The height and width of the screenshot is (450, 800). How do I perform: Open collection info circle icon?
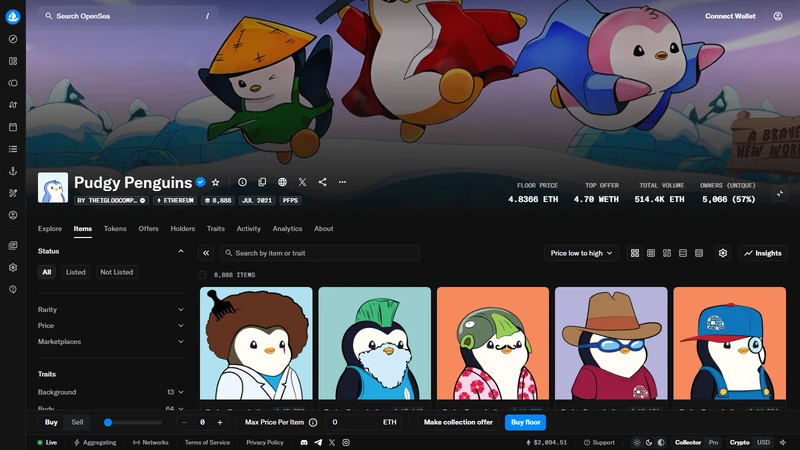point(242,182)
